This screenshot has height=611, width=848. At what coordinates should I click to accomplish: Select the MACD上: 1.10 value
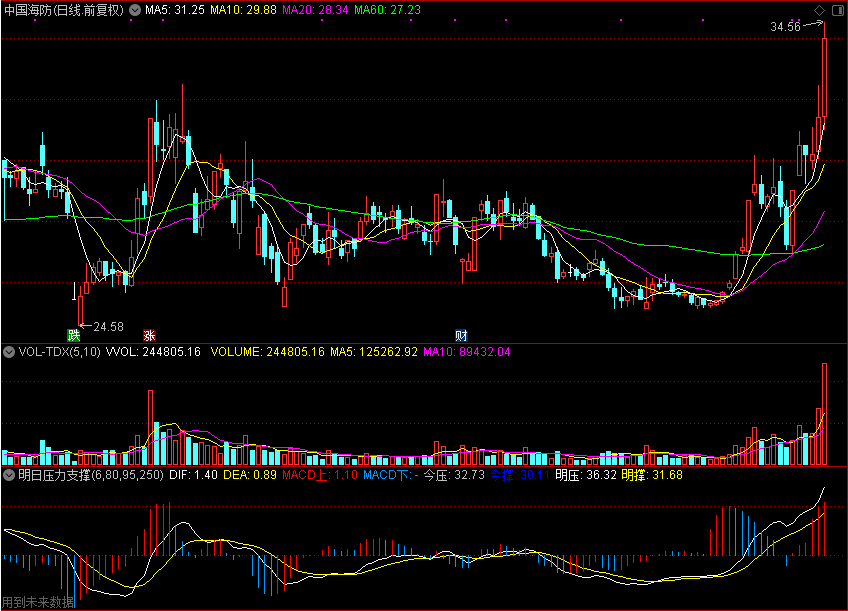point(320,475)
